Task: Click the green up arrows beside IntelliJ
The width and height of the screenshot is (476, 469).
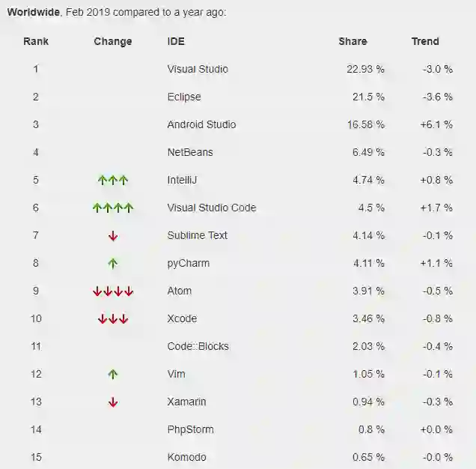Action: pyautogui.click(x=113, y=180)
